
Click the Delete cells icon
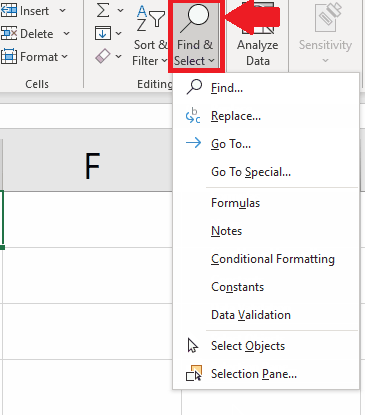click(x=9, y=33)
